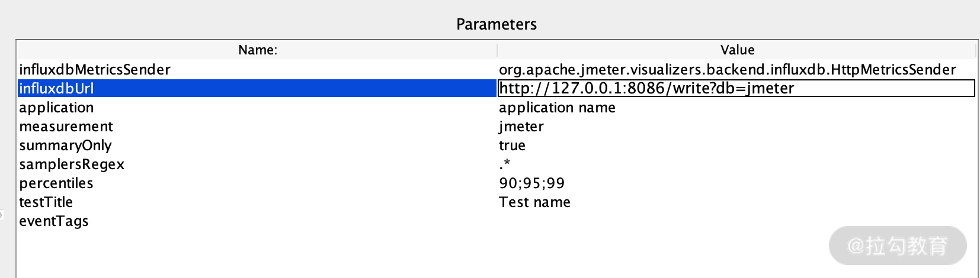The width and height of the screenshot is (980, 278).
Task: Select the samplersRegex parameter name
Action: pyautogui.click(x=72, y=164)
